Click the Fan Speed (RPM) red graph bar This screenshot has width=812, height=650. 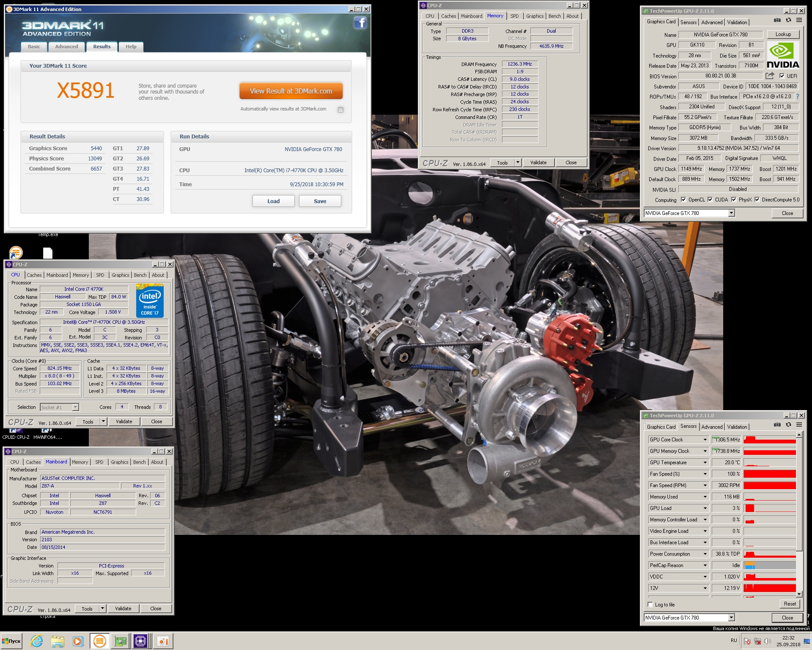770,485
